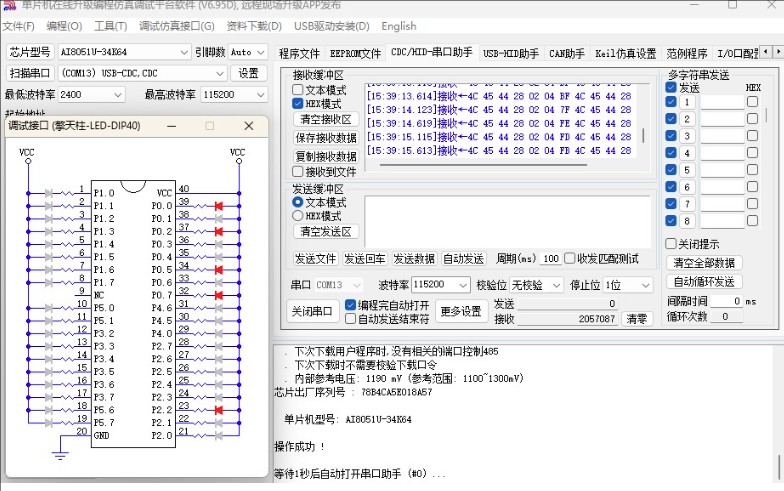This screenshot has width=784, height=491.
Task: Open the 文件(F) menu
Action: tap(18, 26)
